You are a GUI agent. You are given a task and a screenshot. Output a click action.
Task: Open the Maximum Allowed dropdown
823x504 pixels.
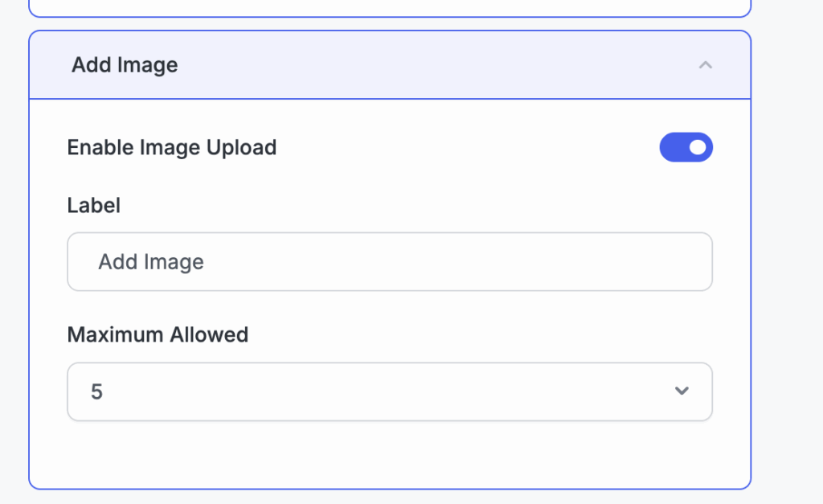point(390,391)
